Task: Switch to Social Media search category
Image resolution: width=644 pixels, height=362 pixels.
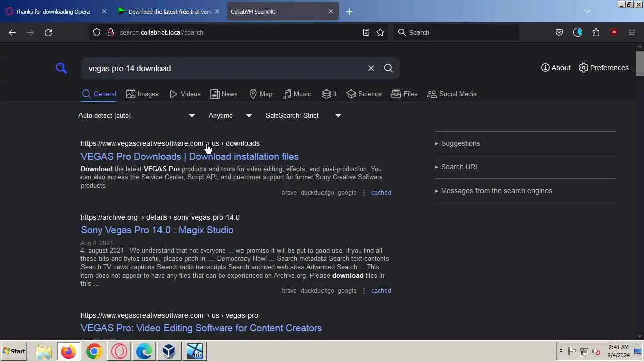Action: coord(452,94)
